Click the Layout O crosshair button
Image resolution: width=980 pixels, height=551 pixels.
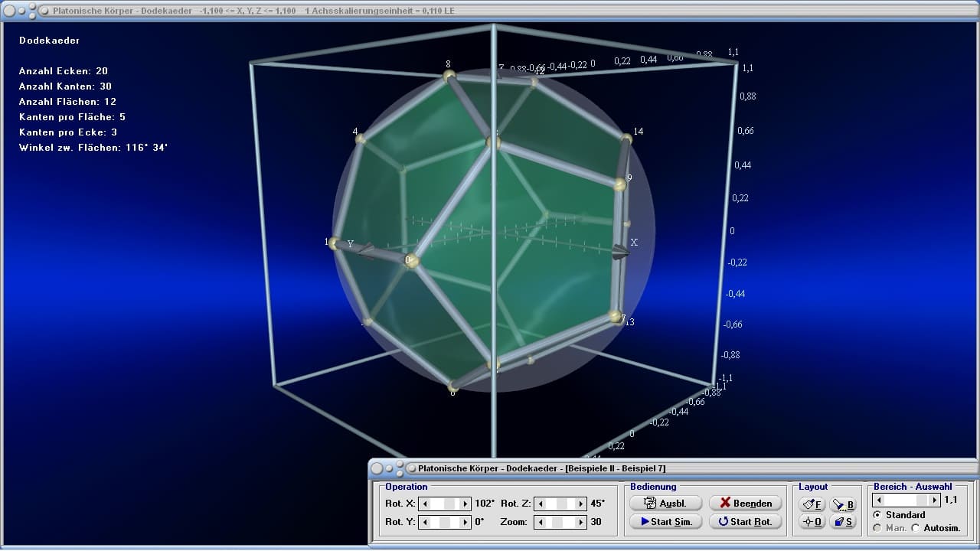[813, 522]
